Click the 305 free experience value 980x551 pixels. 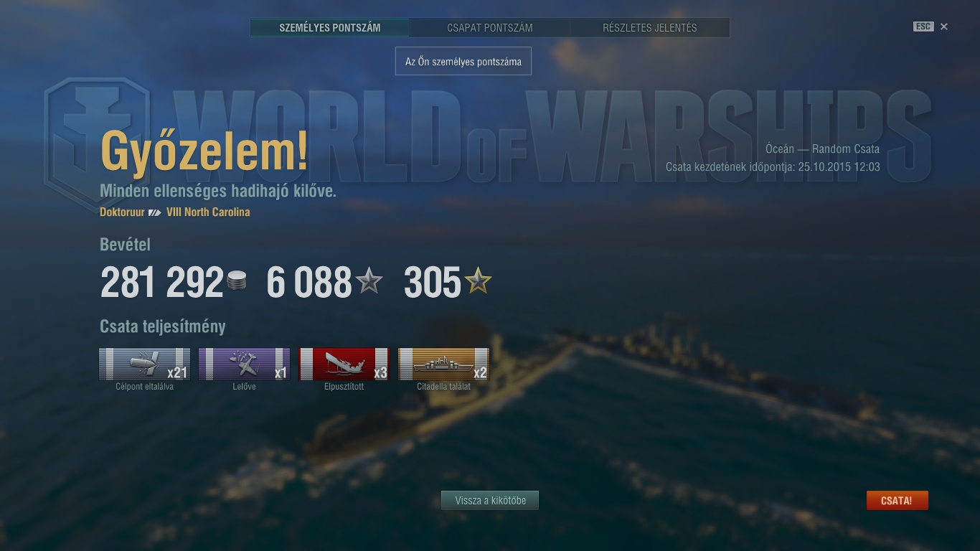(433, 282)
